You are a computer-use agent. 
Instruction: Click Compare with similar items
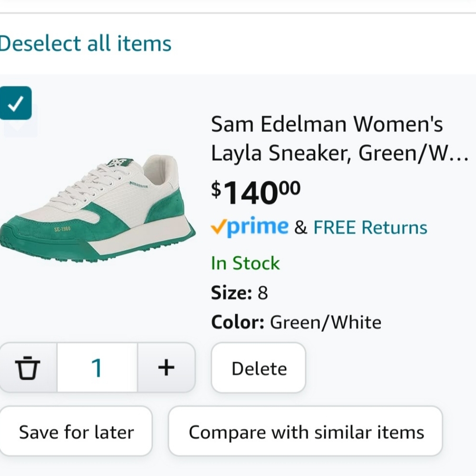[307, 432]
